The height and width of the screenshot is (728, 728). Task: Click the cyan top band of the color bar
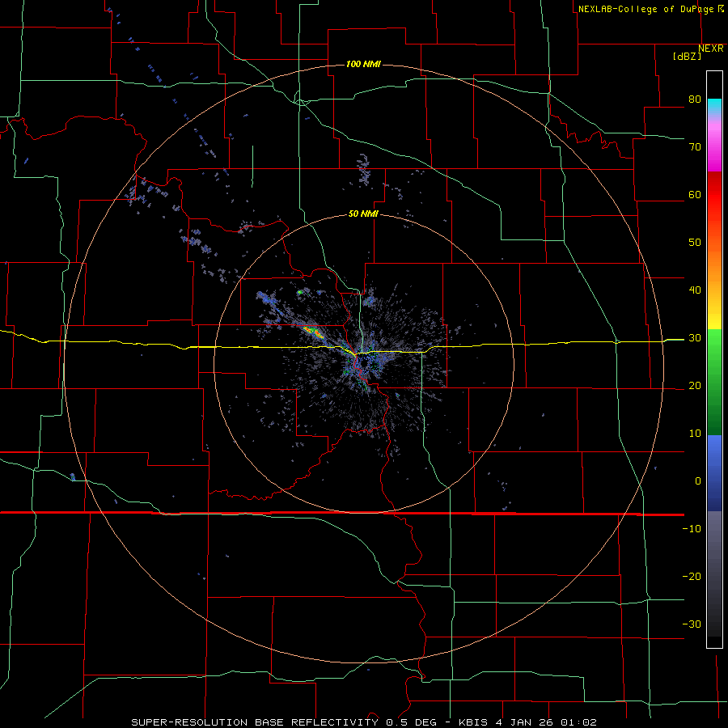point(714,107)
